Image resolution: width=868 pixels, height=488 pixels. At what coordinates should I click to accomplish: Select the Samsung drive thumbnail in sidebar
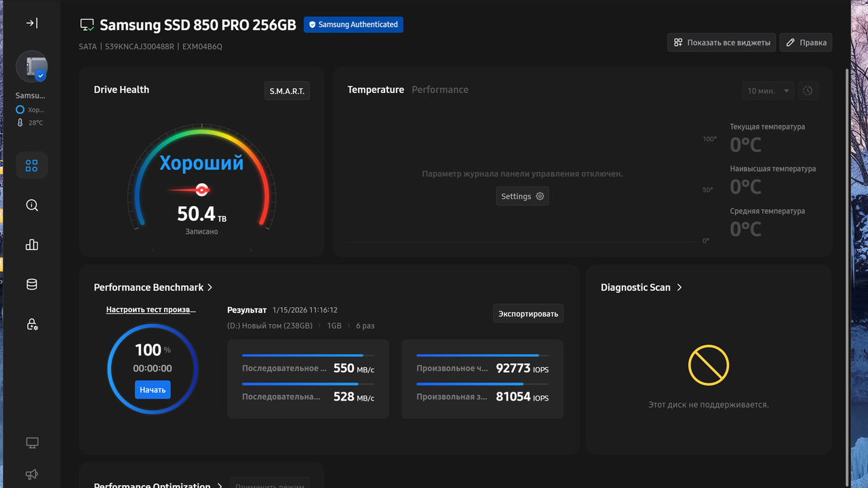(x=32, y=67)
